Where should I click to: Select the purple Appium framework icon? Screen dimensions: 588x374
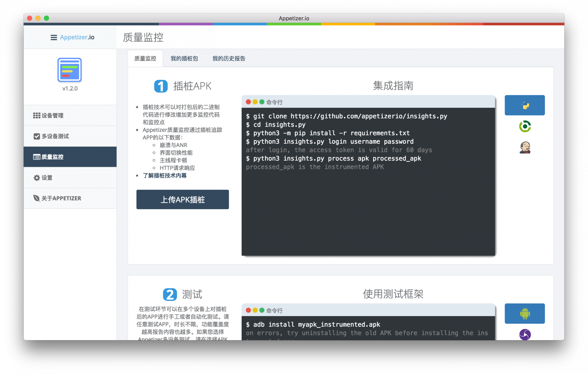[525, 334]
